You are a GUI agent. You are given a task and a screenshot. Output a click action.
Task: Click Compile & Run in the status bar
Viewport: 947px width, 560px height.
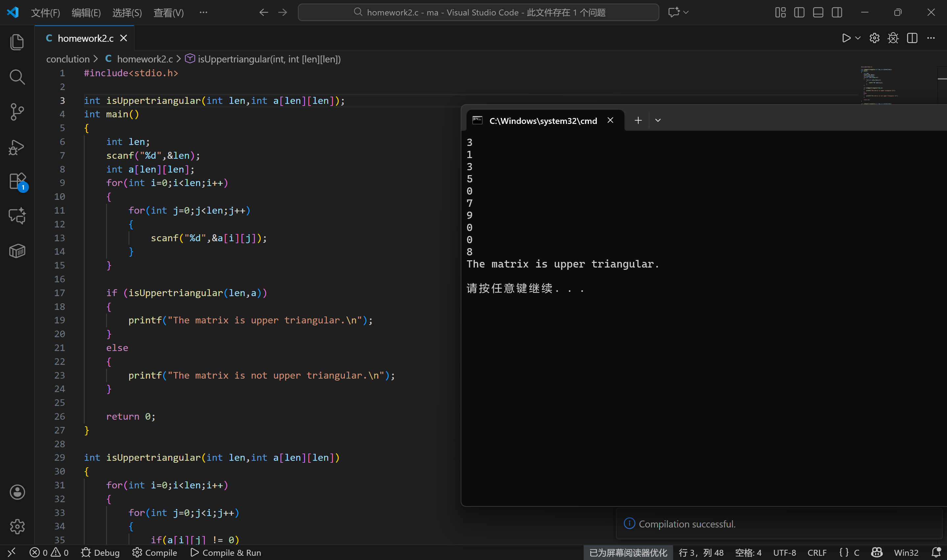[x=226, y=552]
